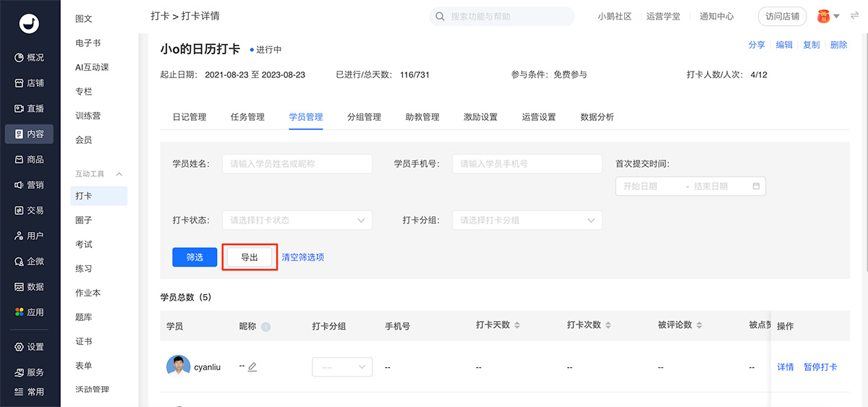This screenshot has width=868, height=407.
Task: Click the 清空筛选项 link
Action: pyautogui.click(x=302, y=257)
